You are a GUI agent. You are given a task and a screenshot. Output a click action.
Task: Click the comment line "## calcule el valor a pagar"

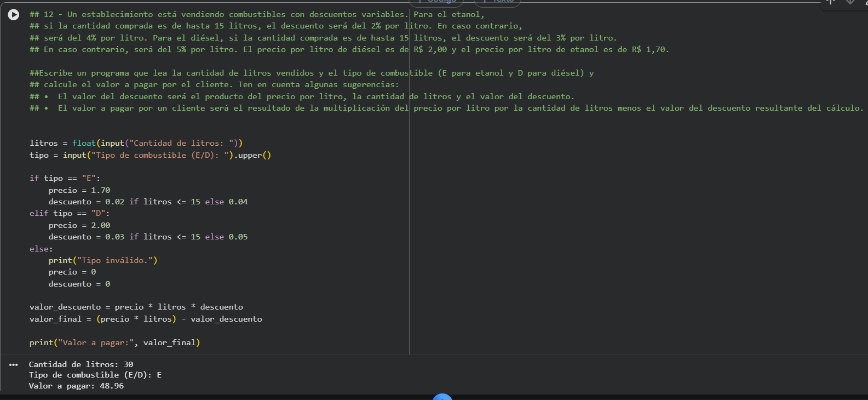click(214, 85)
